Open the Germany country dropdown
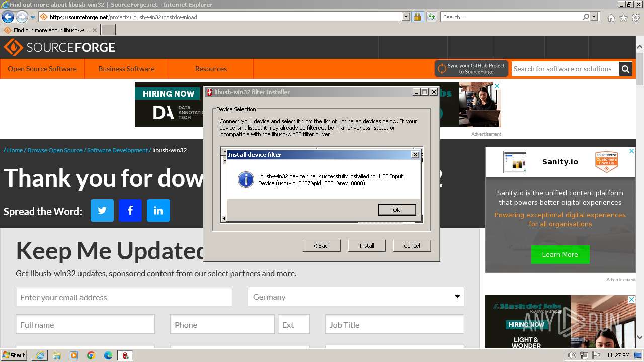Screen dimensions: 644x362 coord(356,297)
